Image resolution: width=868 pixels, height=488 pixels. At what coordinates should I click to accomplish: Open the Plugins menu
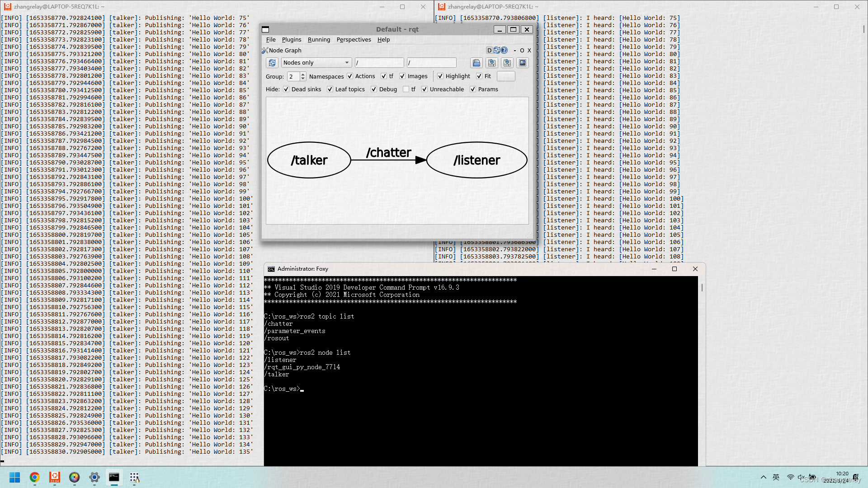pyautogui.click(x=291, y=40)
